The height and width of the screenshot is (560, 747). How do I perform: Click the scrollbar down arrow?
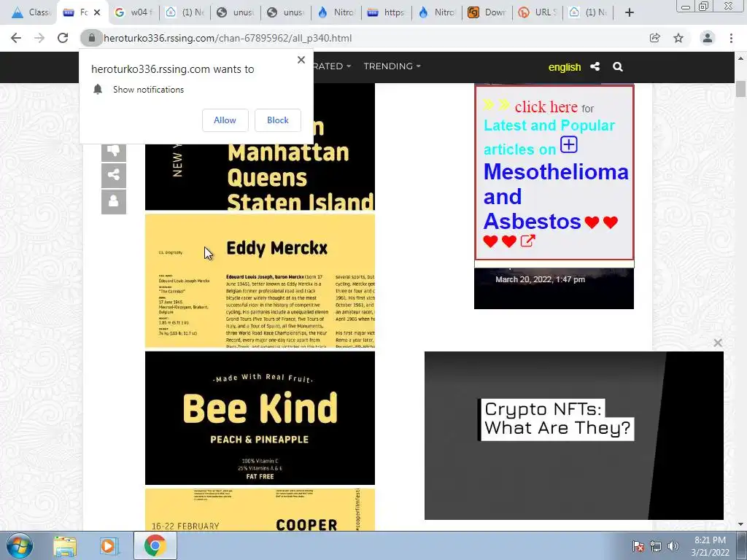(741, 524)
